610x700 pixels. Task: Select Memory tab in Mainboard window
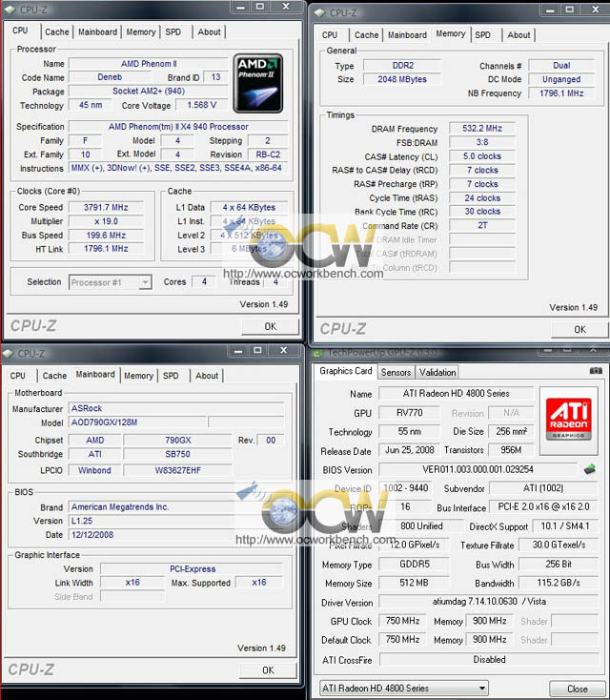[x=139, y=376]
